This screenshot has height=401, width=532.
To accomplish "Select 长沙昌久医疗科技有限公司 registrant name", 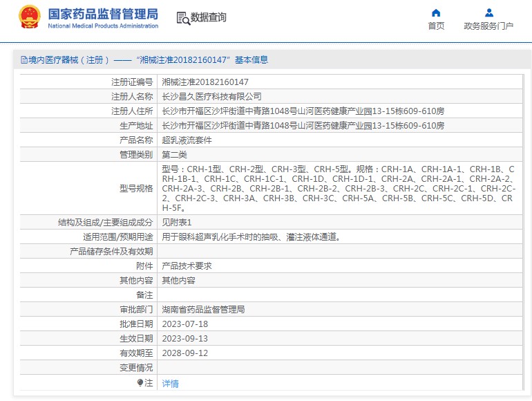I will 211,97.
